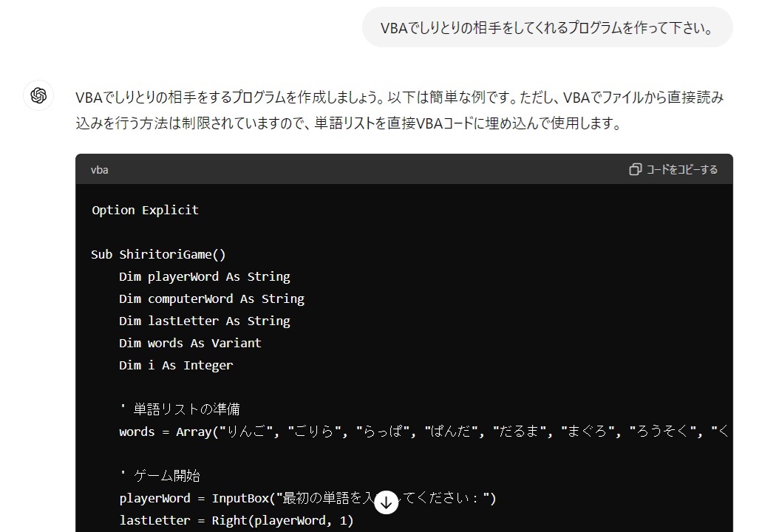Click the ChatGPT logo avatar icon

click(38, 95)
